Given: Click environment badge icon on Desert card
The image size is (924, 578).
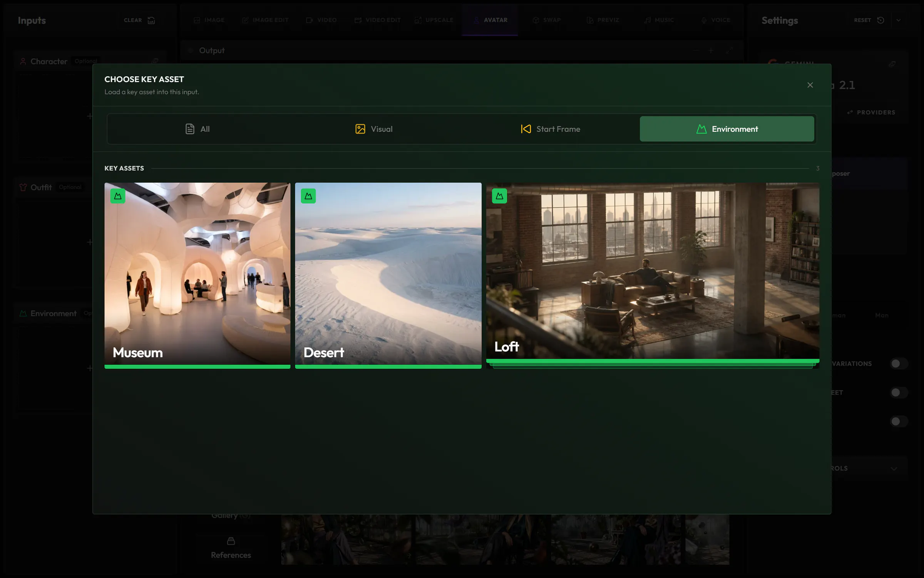Looking at the screenshot, I should [308, 196].
